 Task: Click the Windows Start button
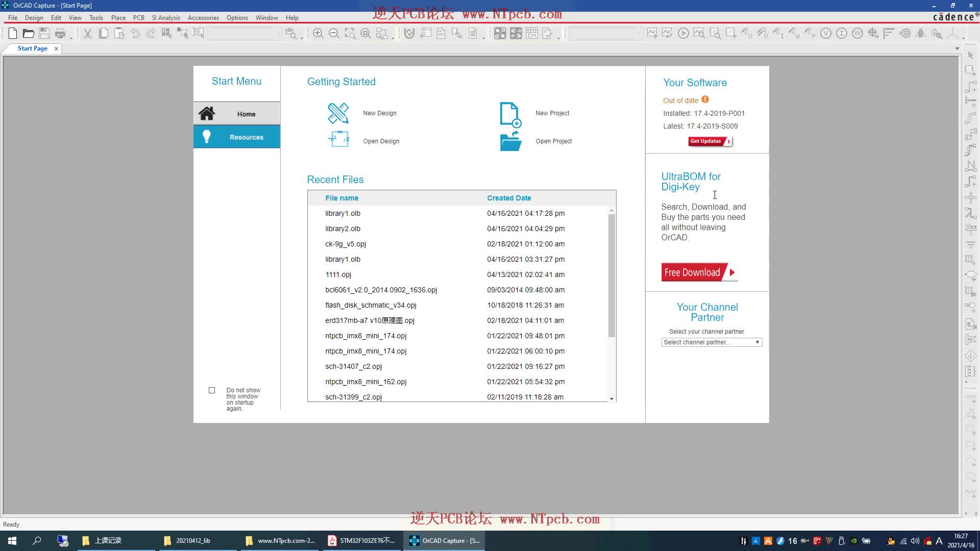(12, 541)
